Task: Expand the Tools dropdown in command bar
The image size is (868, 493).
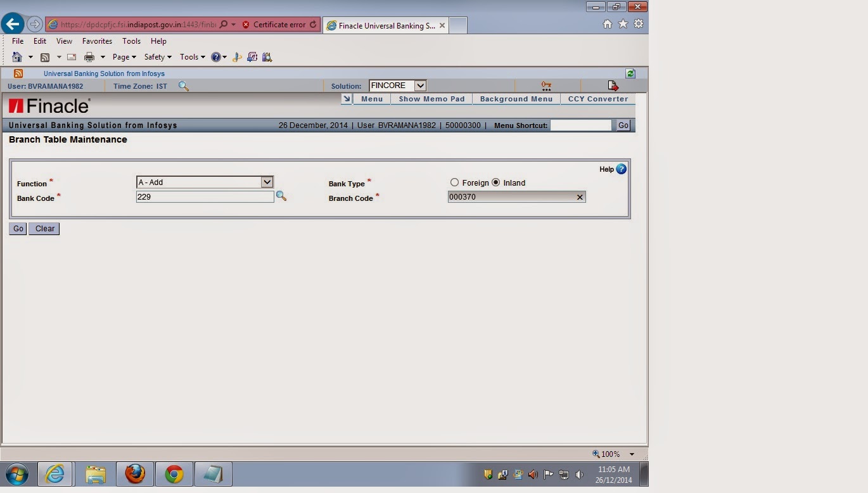Action: tap(192, 57)
